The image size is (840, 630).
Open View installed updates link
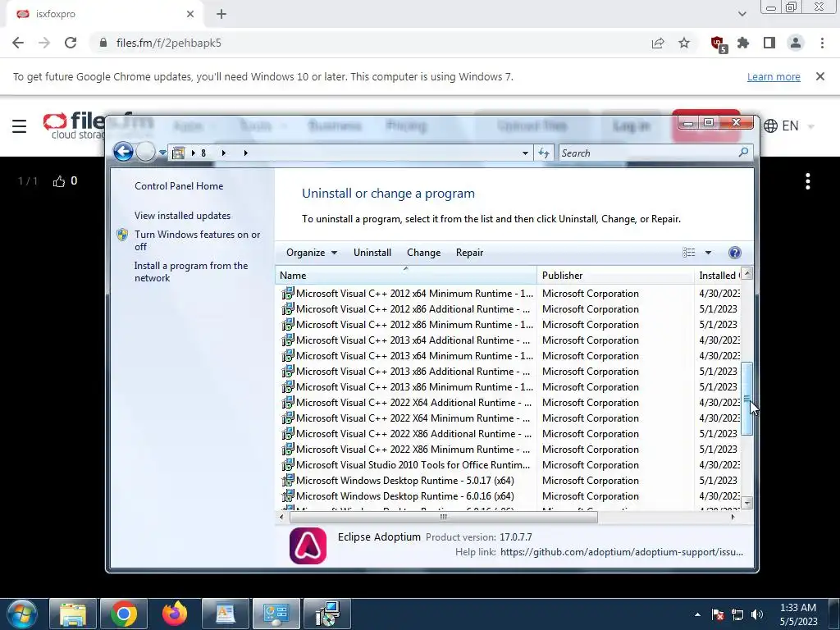coord(182,216)
